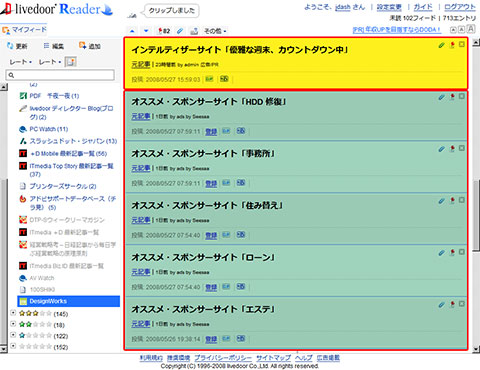This screenshot has height=370, width=480.
Task: Click the 編集 edit button
Action: point(53,46)
